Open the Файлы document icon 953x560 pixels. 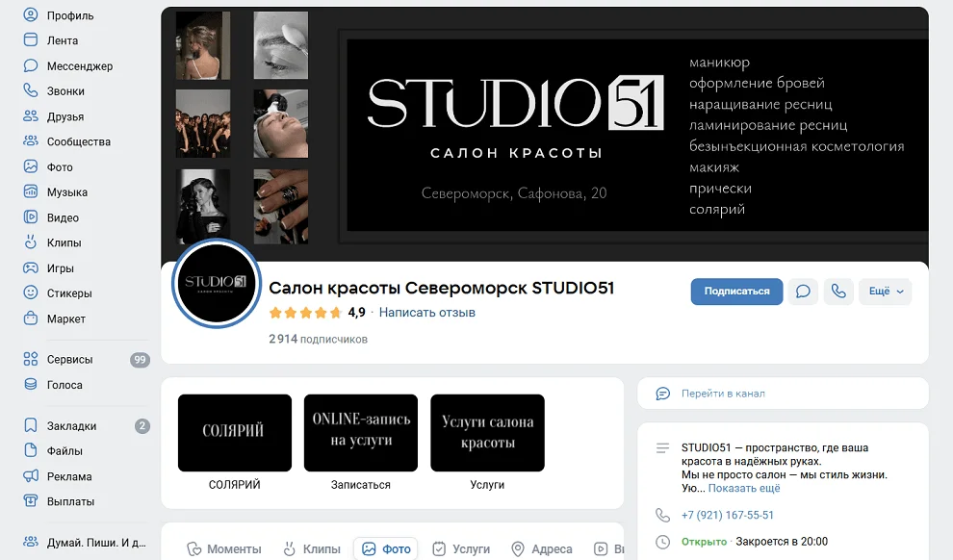pos(31,450)
